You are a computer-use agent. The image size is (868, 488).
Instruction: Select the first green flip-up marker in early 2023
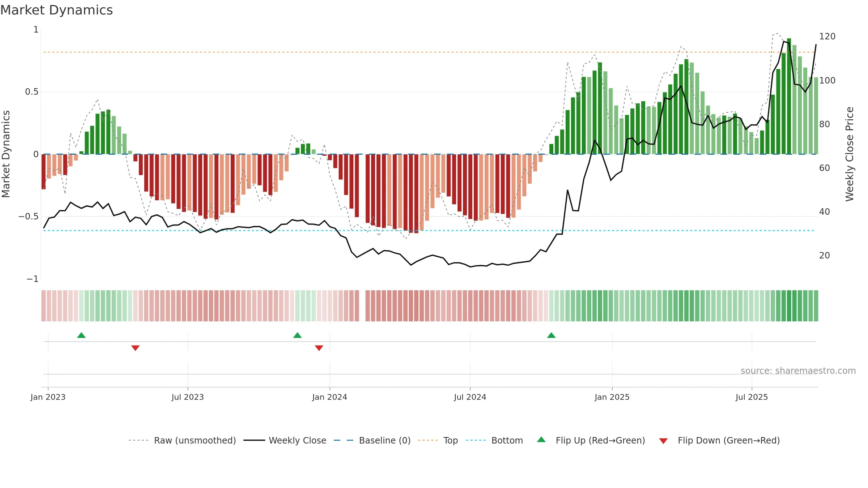point(81,335)
